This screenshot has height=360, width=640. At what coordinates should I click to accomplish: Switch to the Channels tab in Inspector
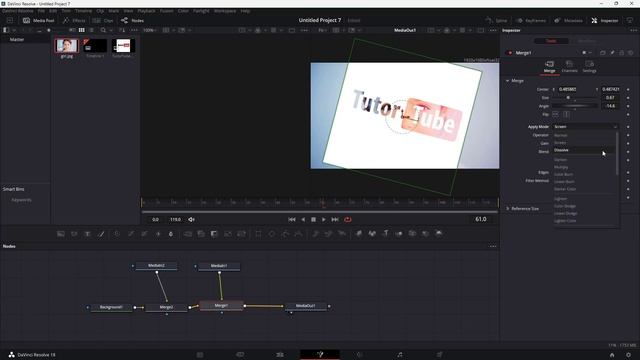coord(569,67)
